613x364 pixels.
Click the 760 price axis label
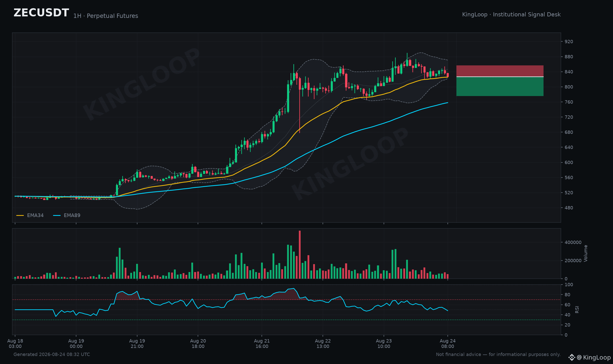pos(569,102)
